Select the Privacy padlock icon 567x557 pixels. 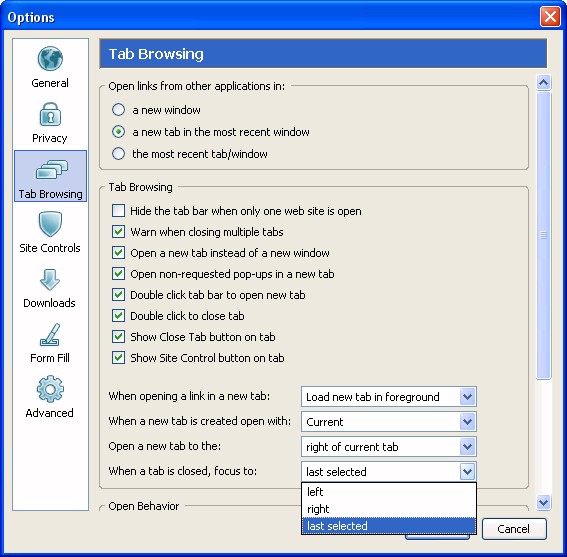click(x=50, y=114)
